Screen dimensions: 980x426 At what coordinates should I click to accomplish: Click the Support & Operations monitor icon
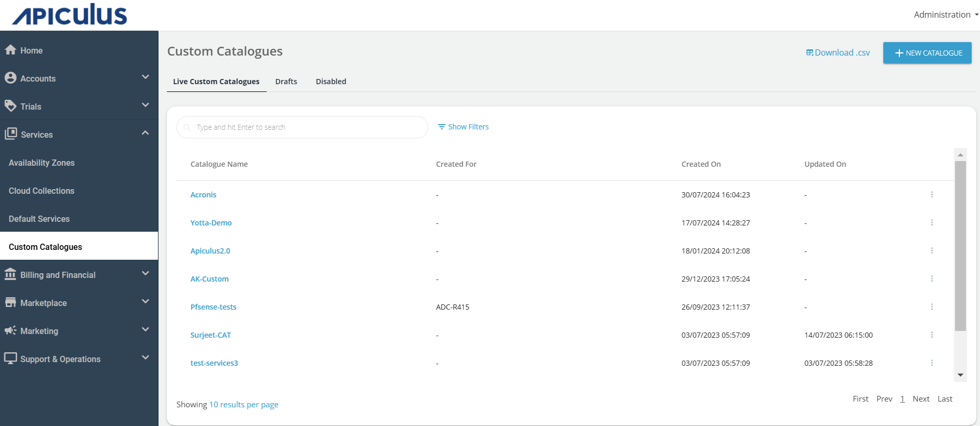pos(10,358)
